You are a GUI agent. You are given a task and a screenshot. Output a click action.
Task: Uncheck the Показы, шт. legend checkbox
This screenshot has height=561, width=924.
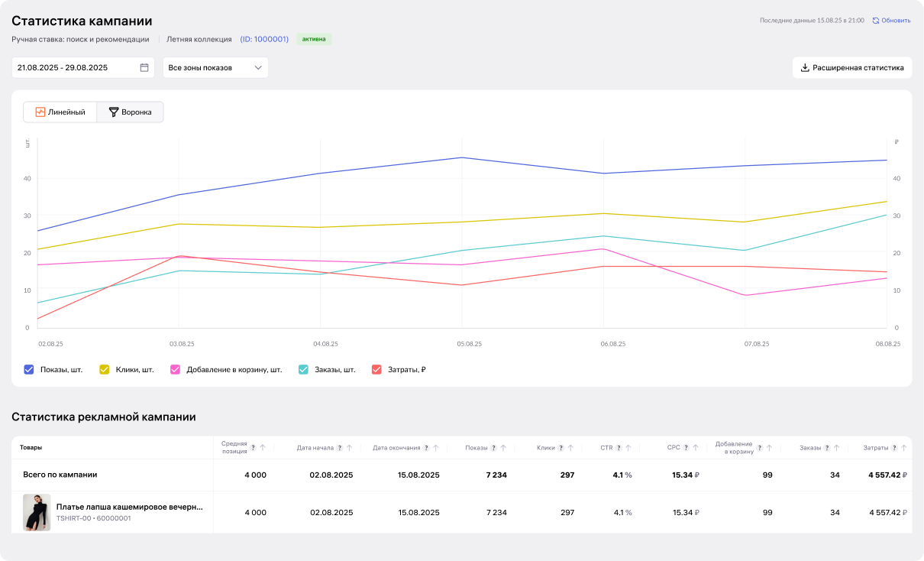(29, 370)
